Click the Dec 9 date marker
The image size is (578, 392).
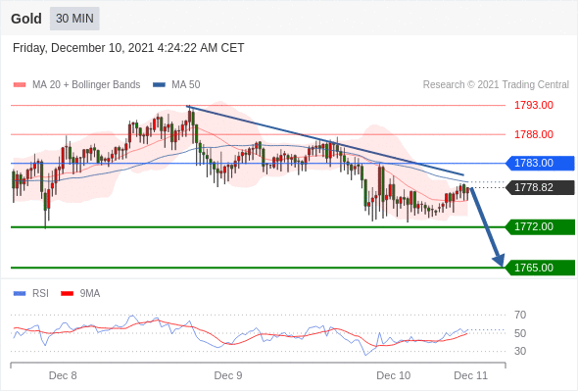228,375
